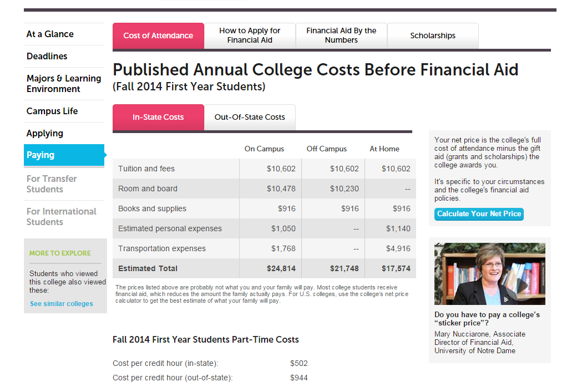This screenshot has width=587, height=392.
Task: Navigate to Campus Life
Action: [52, 111]
